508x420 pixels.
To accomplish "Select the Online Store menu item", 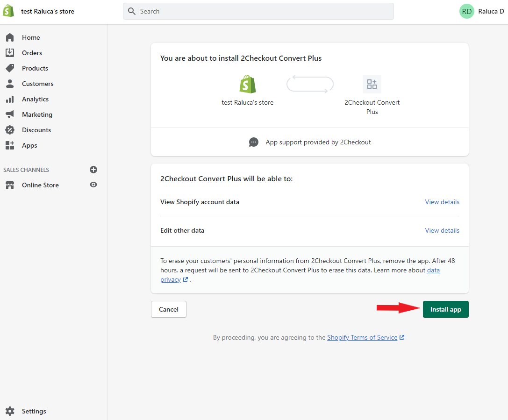I will [x=40, y=185].
